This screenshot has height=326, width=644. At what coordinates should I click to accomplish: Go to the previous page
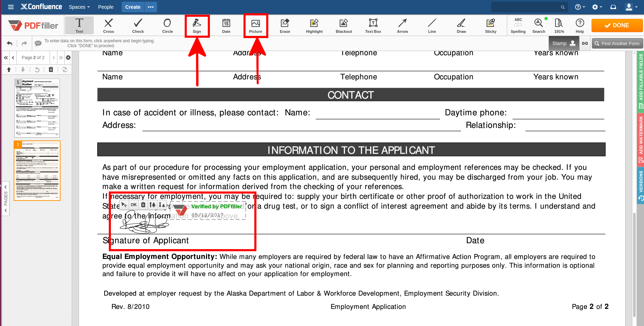13,57
